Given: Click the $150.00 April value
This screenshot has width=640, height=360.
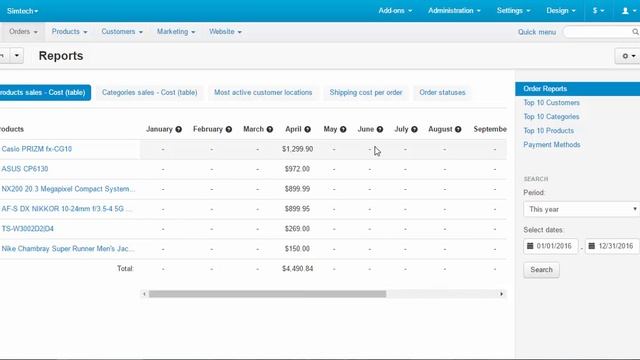Looking at the screenshot, I should [x=297, y=249].
